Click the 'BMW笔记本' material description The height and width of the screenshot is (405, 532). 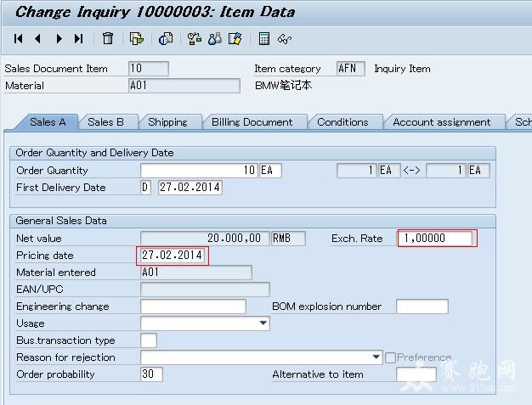283,86
